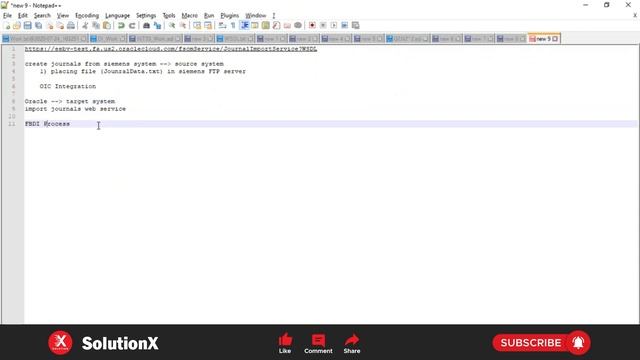Click the Copy toolbar icon
The image size is (640, 360).
(x=96, y=25)
